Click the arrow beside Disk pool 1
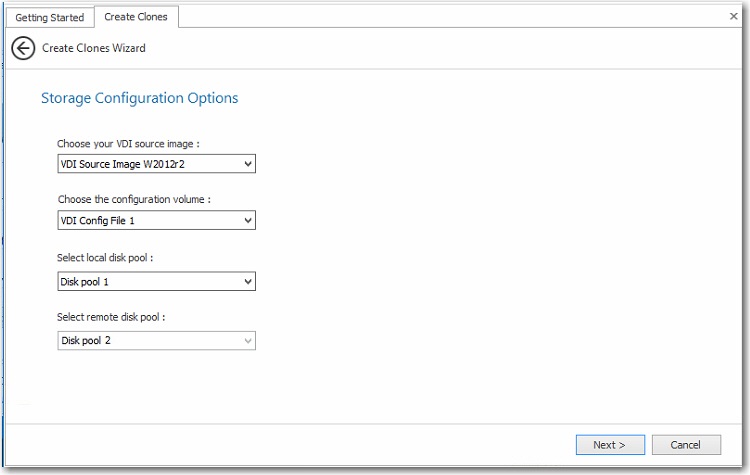Viewport: 750px width, 475px height. click(x=248, y=282)
